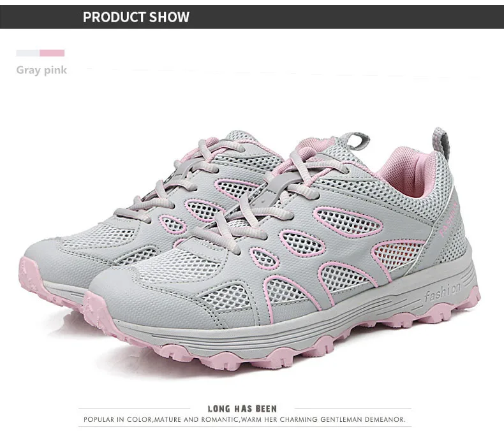This screenshot has width=504, height=434.
Task: Click the LONG HAS BEEN heading
Action: [242, 409]
